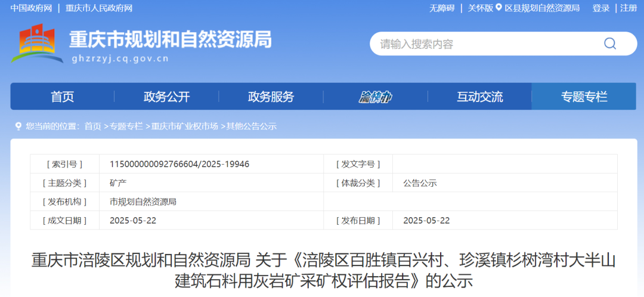Go to the 互动交流 section
Image resolution: width=644 pixels, height=297 pixels.
[479, 97]
